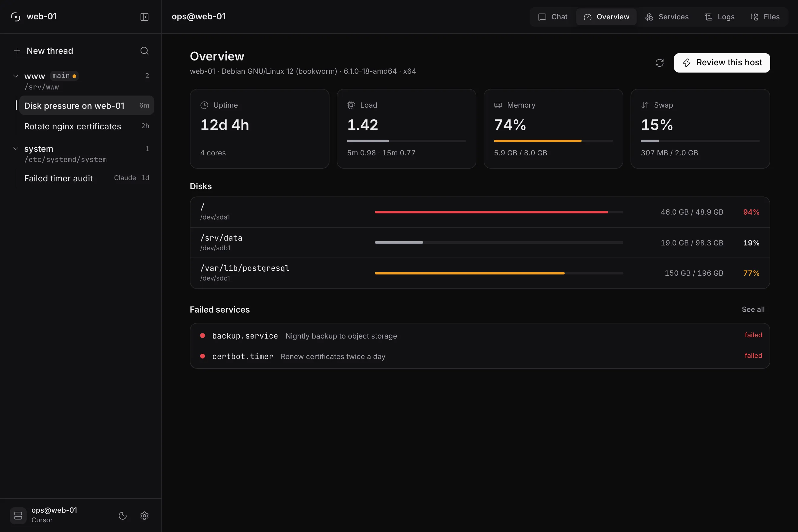Click the web-01 logo icon in the sidebar header
This screenshot has width=798, height=532.
click(16, 17)
